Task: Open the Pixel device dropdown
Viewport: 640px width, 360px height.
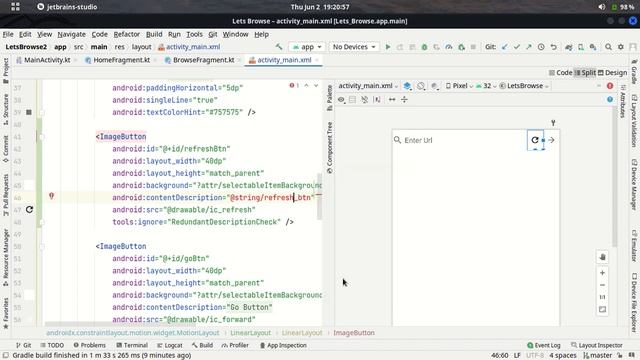Action: pyautogui.click(x=459, y=86)
